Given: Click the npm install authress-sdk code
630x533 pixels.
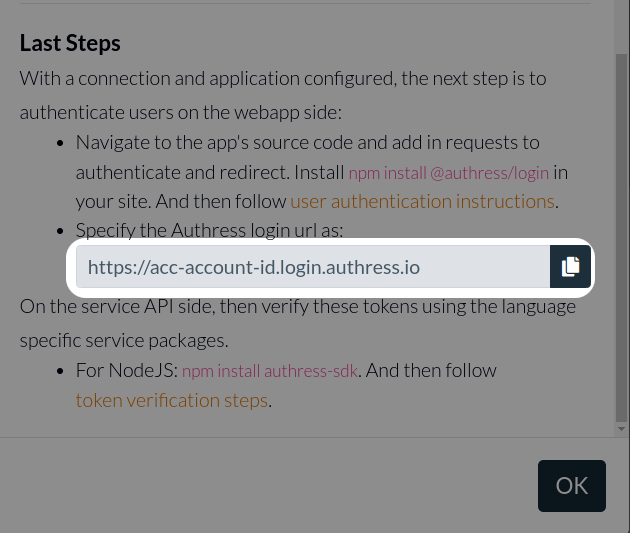Looking at the screenshot, I should pyautogui.click(x=270, y=371).
